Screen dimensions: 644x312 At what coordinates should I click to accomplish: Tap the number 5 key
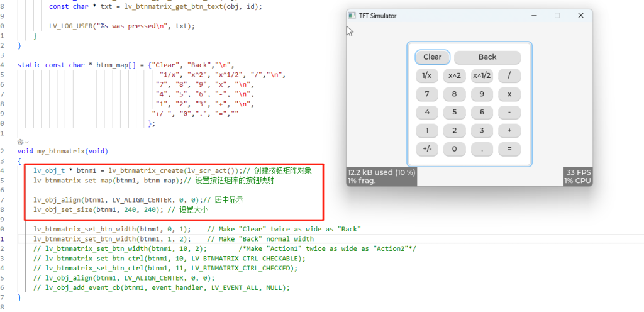click(454, 112)
